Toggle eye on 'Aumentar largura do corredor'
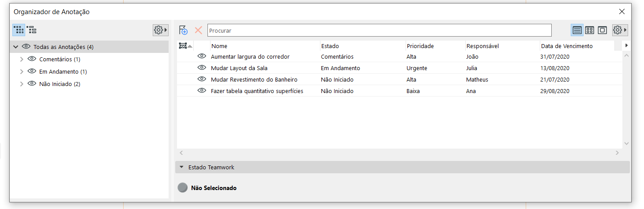This screenshot has height=209, width=644. tap(202, 56)
